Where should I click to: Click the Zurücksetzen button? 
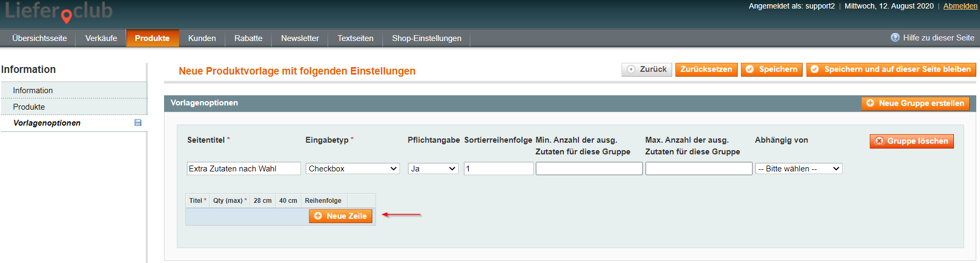point(706,69)
